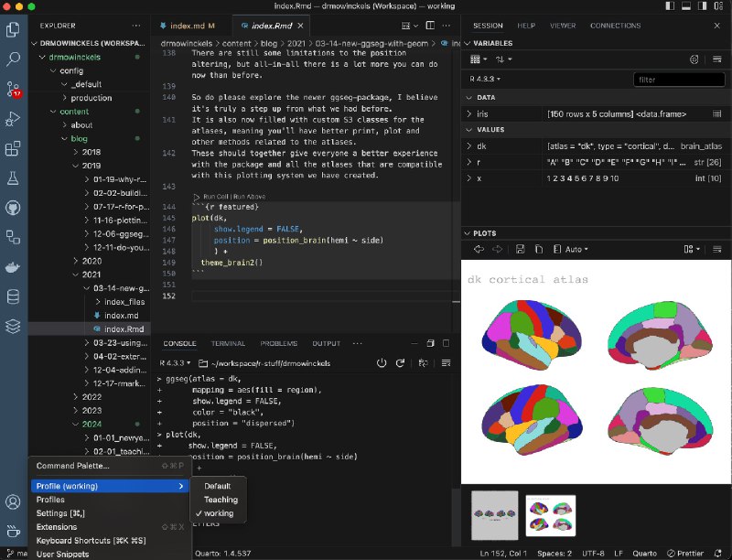Viewport: 732px width, 560px height.
Task: Collapse the VARIABLES section
Action: click(468, 43)
